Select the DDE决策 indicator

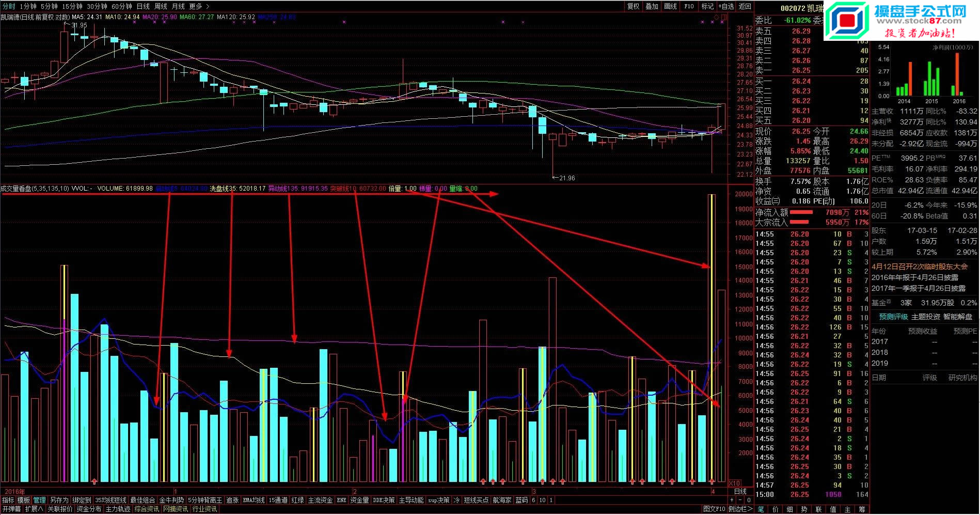click(384, 500)
